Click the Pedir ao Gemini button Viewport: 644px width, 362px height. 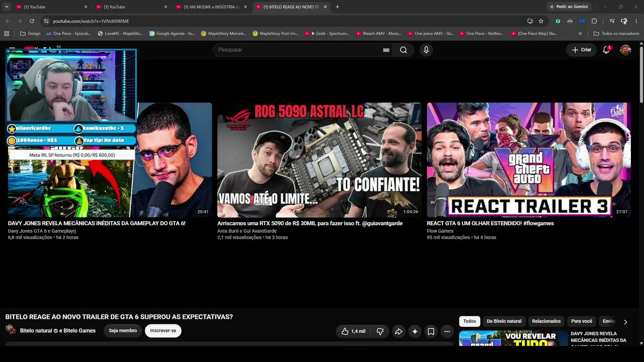pos(569,7)
